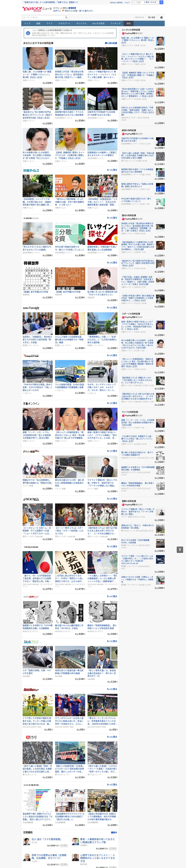Open the 【前編】新手年鑑2025年版 article link

68,292
